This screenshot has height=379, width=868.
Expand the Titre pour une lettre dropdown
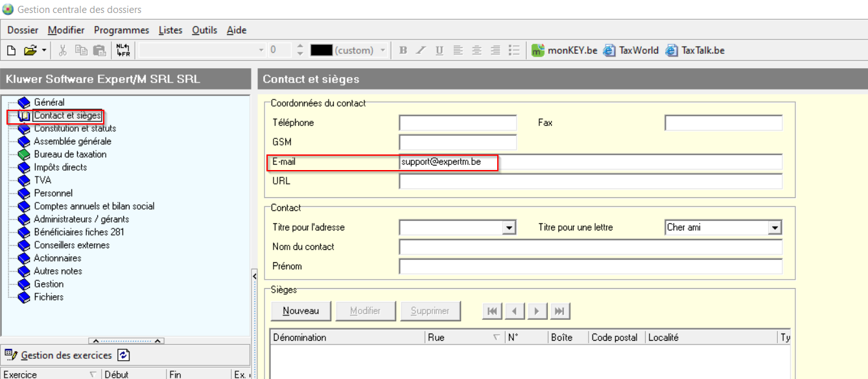click(775, 228)
